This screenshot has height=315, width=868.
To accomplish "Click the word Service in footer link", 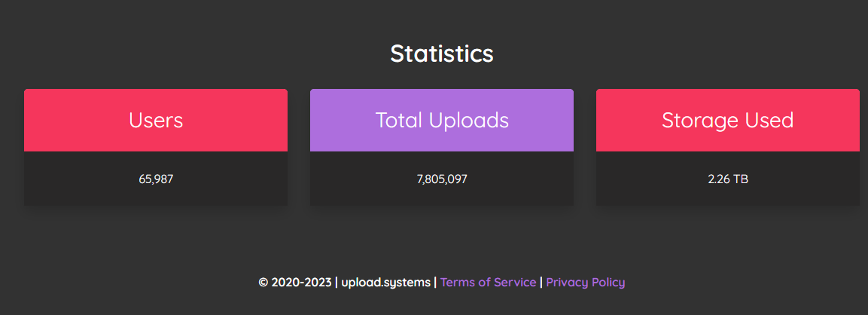I will tap(516, 283).
